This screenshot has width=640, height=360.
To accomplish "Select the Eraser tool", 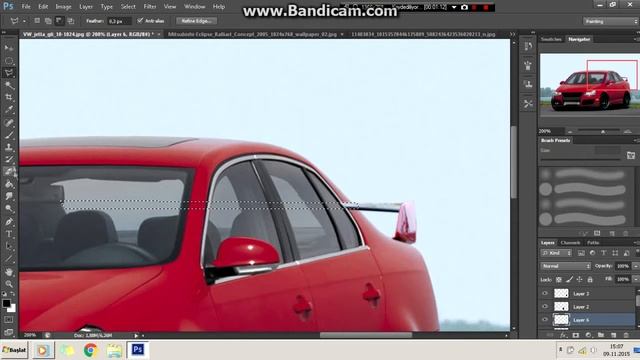I will [9, 172].
